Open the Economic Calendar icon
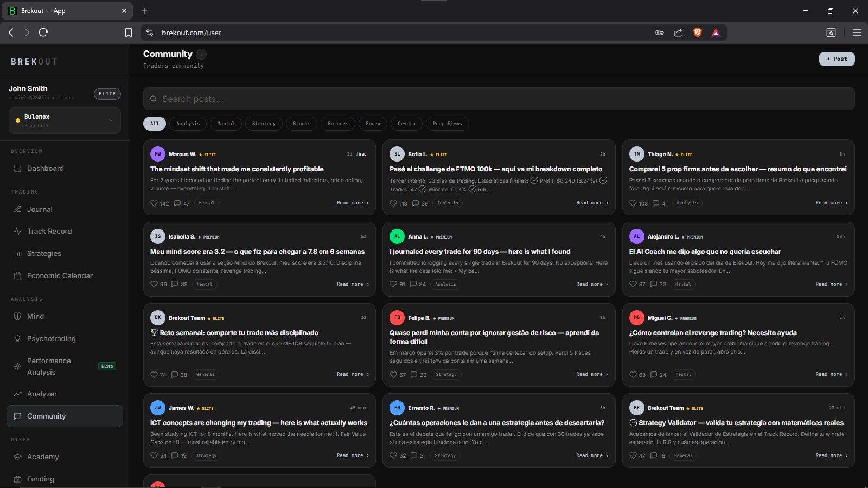The height and width of the screenshot is (488, 868). [x=17, y=276]
